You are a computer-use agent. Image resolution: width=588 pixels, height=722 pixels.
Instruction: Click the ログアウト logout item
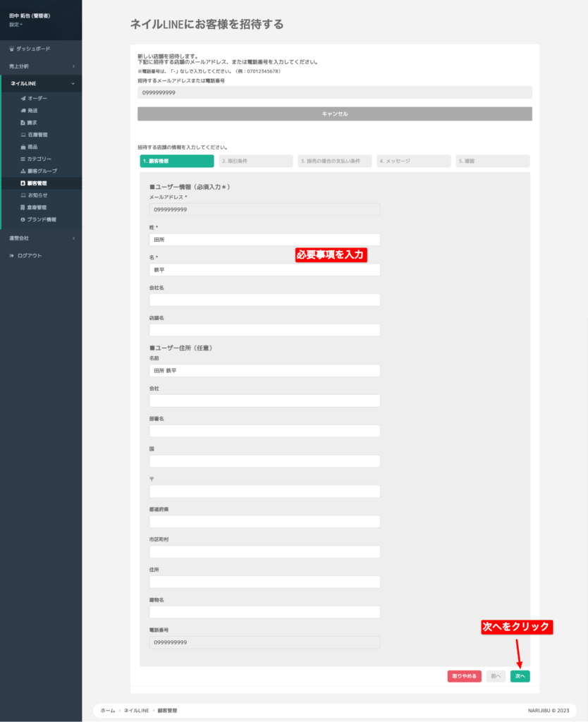[x=29, y=255]
